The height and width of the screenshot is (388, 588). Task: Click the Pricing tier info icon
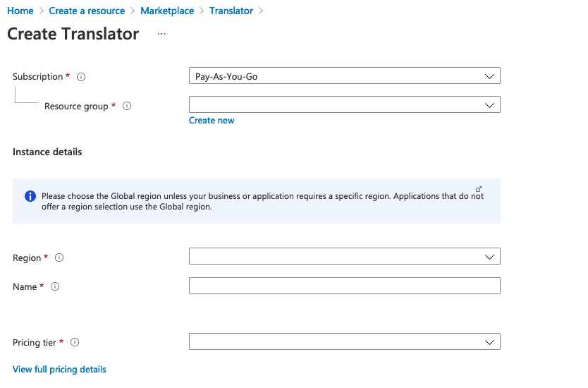click(75, 342)
